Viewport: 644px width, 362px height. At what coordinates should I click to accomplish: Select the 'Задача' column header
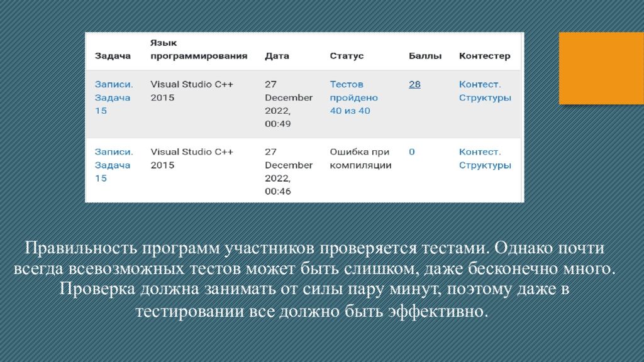113,56
